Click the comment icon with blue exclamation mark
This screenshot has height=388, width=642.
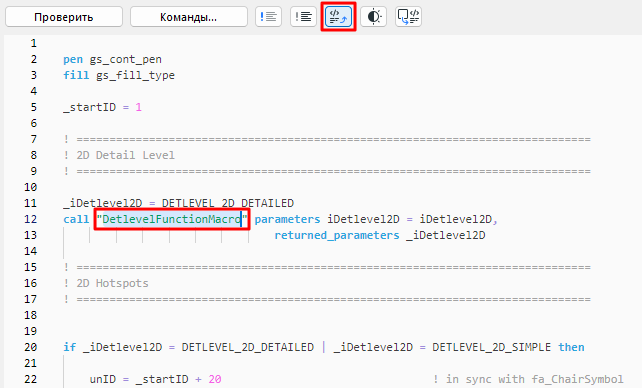(268, 17)
